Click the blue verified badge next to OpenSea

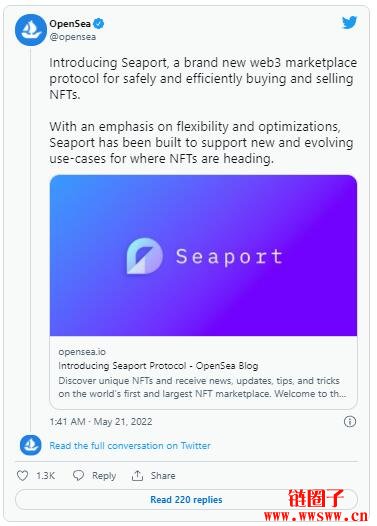pos(99,23)
